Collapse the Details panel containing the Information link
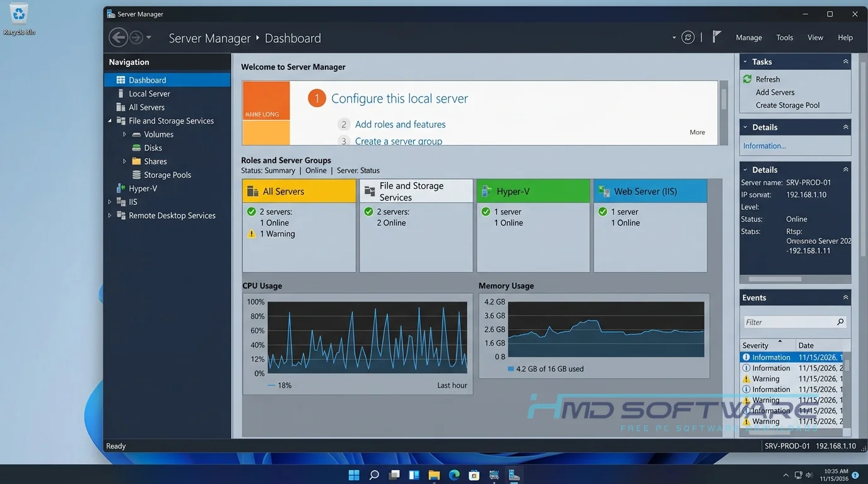Image resolution: width=868 pixels, height=484 pixels. [x=845, y=127]
